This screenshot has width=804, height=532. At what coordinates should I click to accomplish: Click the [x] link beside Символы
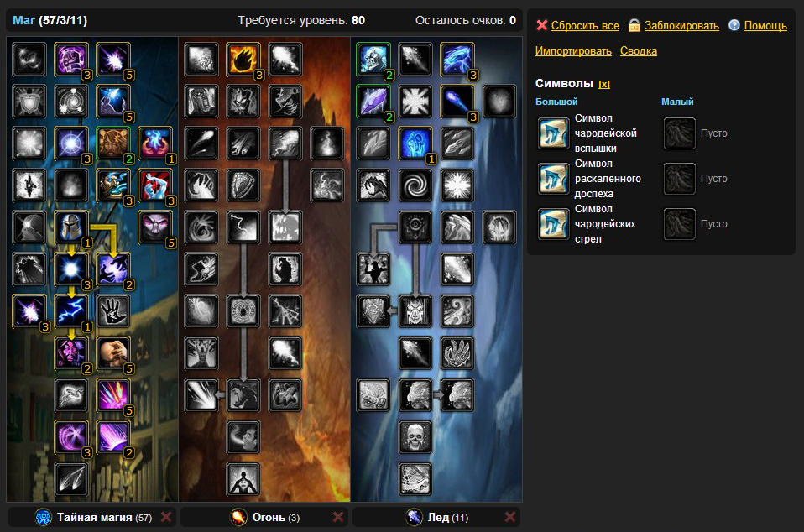click(604, 84)
